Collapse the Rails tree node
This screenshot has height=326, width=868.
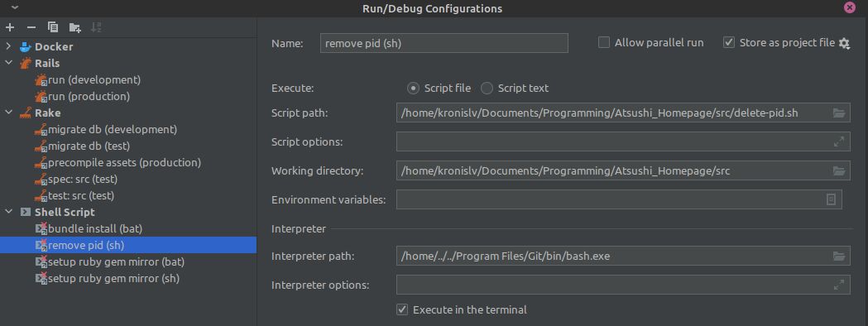tap(9, 63)
